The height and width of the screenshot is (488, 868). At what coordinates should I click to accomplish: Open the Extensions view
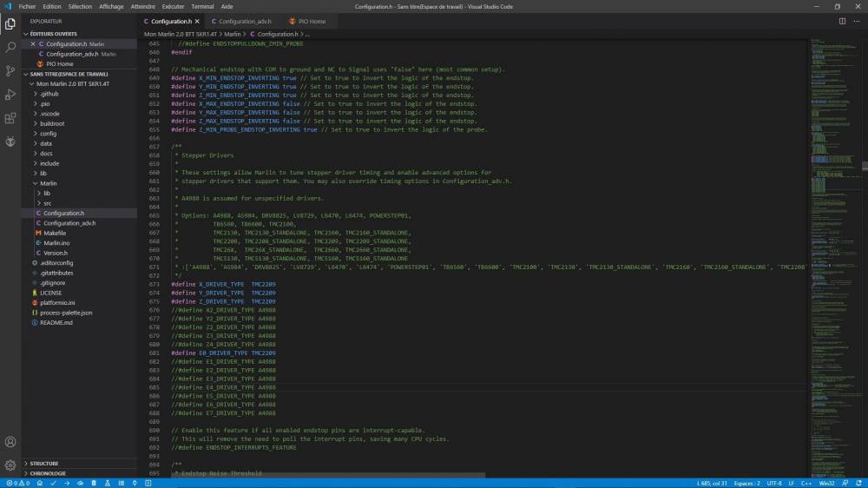[x=10, y=118]
